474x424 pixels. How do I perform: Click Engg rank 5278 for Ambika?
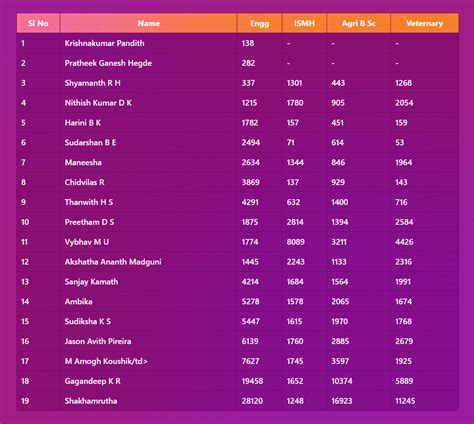[251, 302]
